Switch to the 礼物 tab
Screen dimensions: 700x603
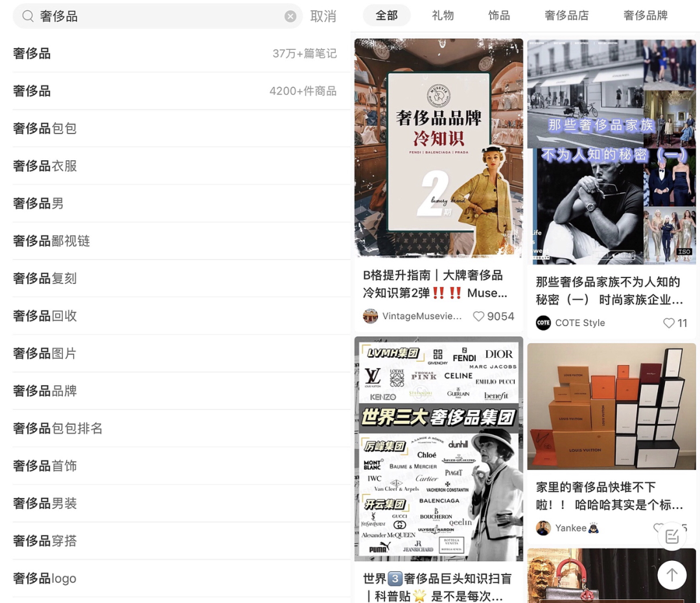(x=443, y=15)
